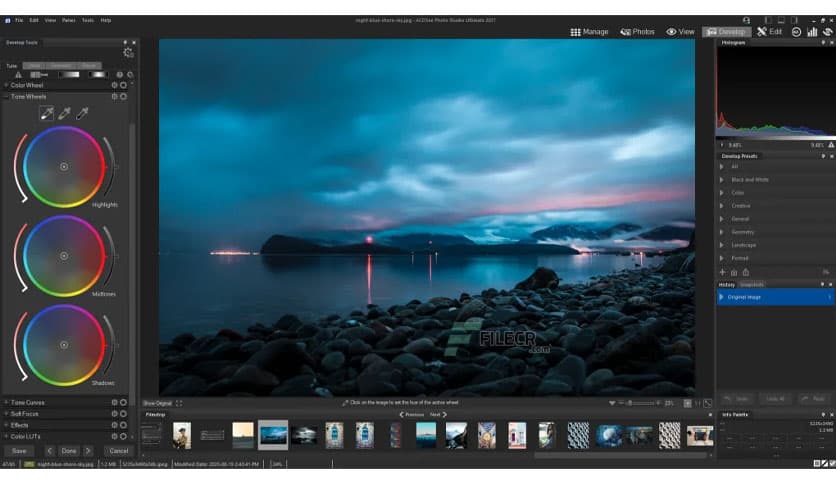Click the Messages eye-sync icon in mode bar
The height and width of the screenshot is (484, 836).
pos(827,32)
